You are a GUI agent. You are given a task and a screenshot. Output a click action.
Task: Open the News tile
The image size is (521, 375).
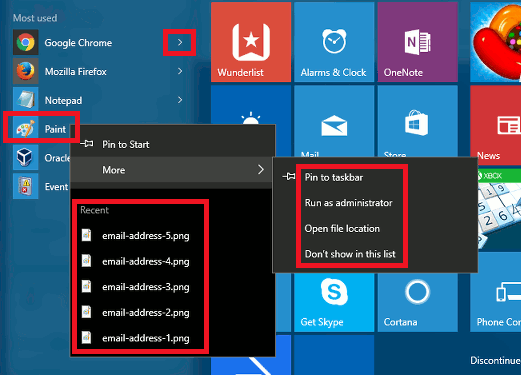click(x=495, y=125)
